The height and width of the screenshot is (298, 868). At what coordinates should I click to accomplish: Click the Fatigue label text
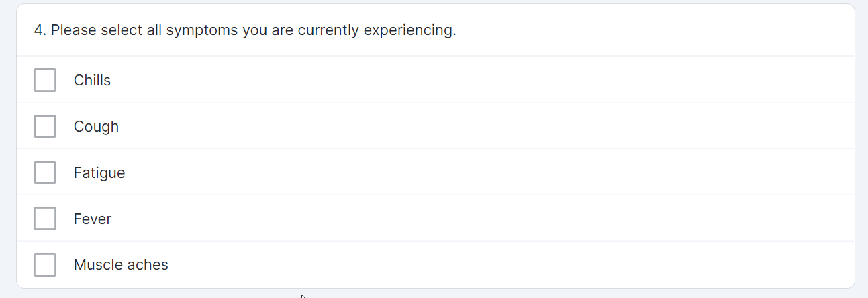[x=99, y=173]
